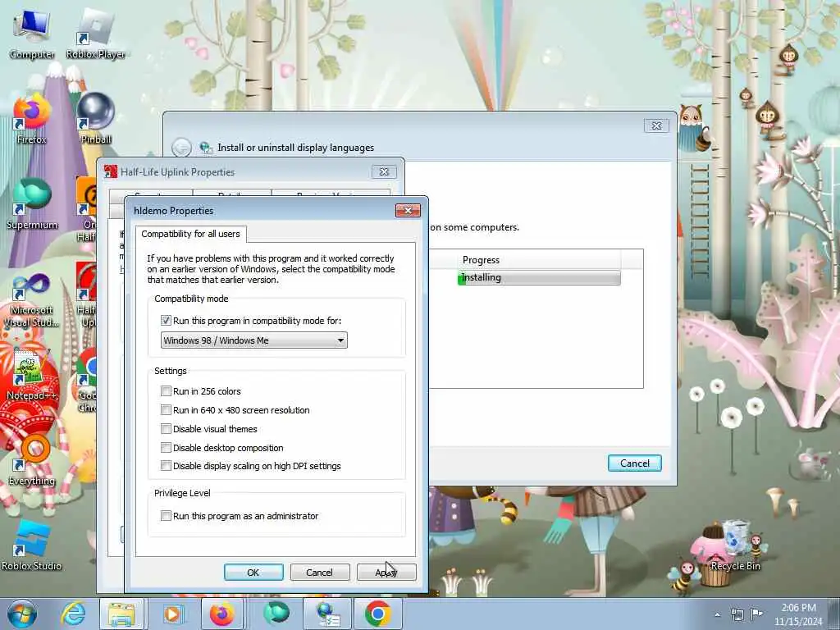Open the Supermium desktop shortcut
840x630 pixels.
coord(32,204)
